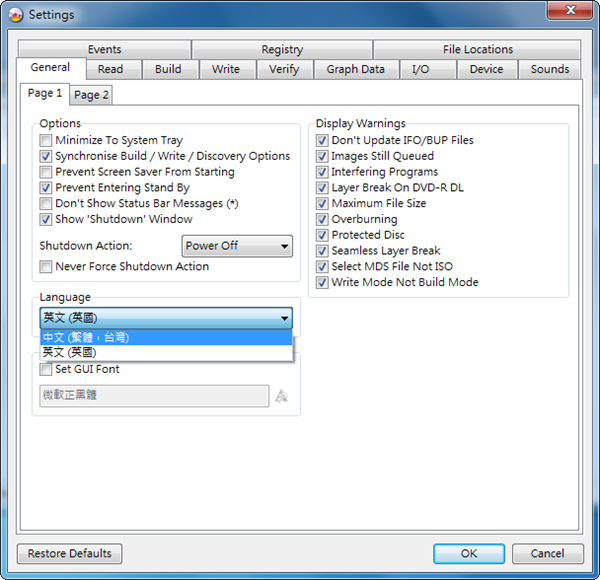Click the disabled GUI font name field
Viewport: 600px width, 580px height.
point(154,396)
